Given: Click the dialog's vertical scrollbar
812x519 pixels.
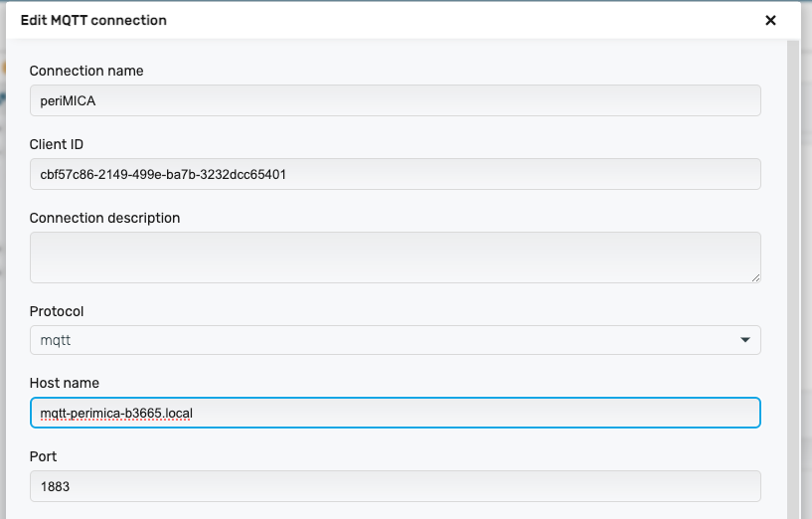Looking at the screenshot, I should tap(792, 278).
